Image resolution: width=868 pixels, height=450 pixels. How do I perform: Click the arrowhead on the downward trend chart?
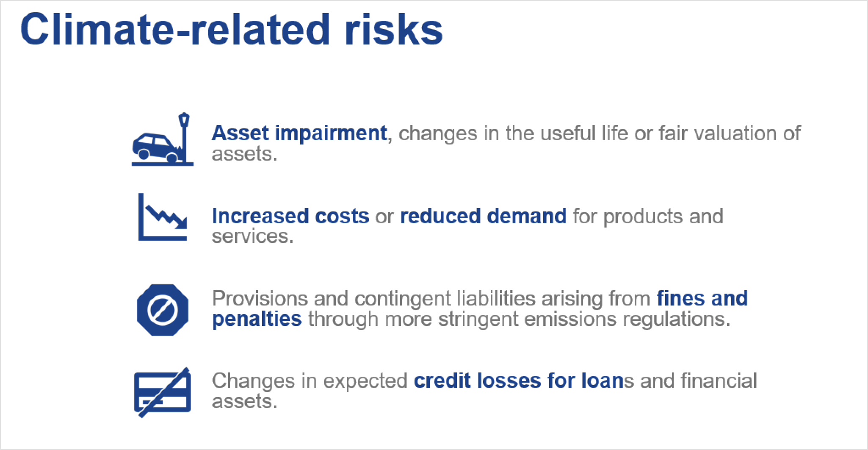(181, 222)
